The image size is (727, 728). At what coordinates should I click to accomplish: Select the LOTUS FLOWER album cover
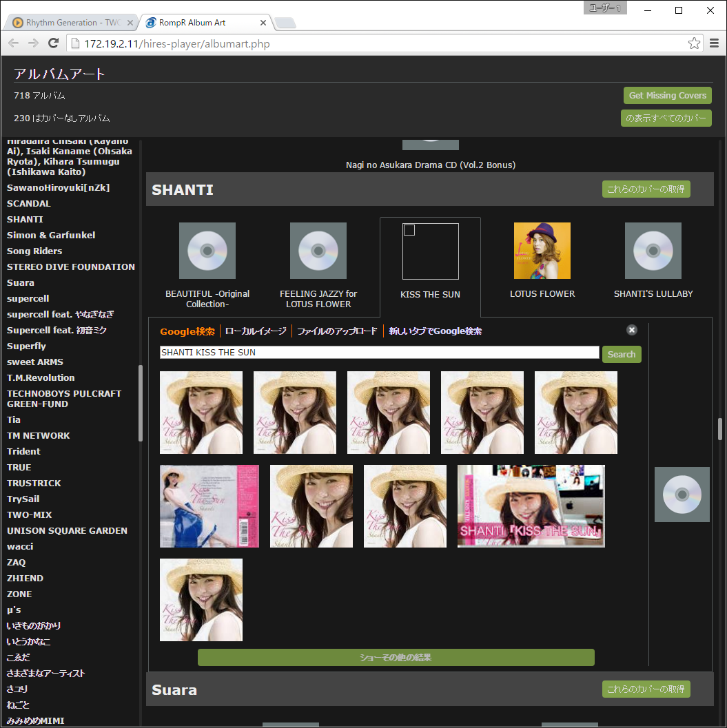click(x=542, y=251)
